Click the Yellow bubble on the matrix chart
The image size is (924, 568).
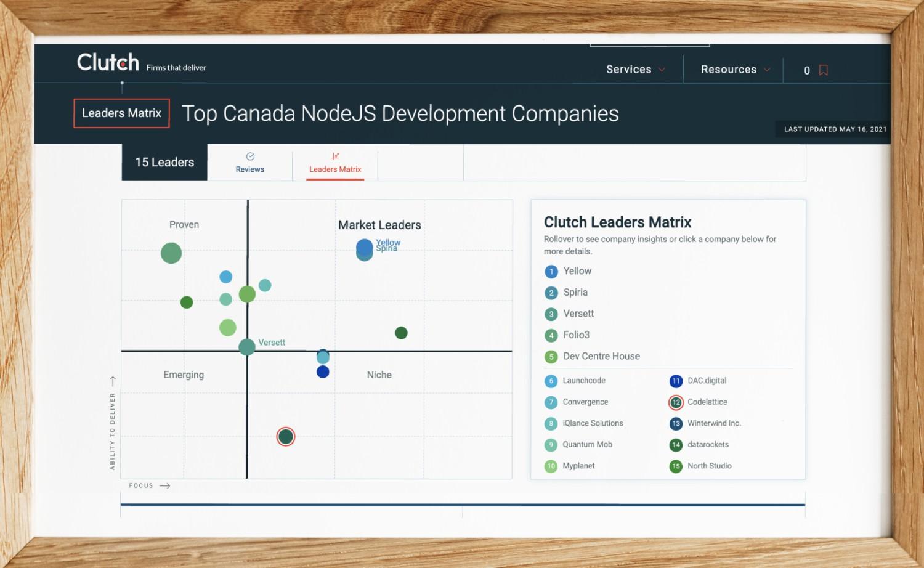pos(365,247)
